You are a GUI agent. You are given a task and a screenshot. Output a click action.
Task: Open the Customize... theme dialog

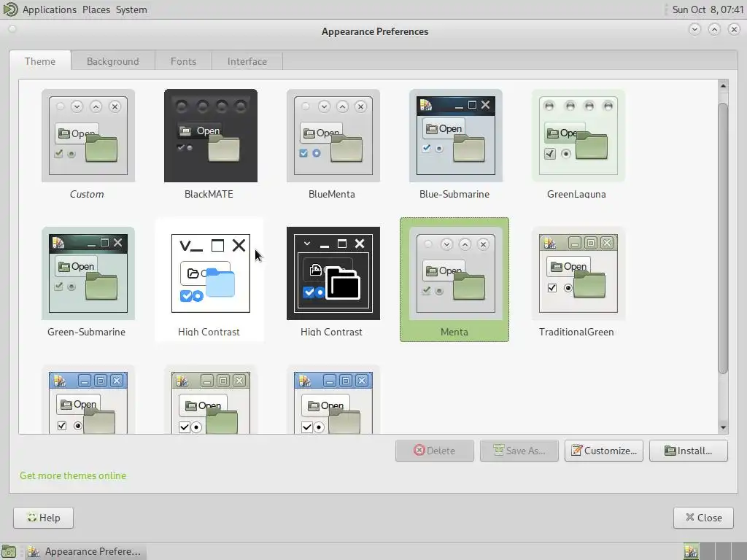[604, 451]
